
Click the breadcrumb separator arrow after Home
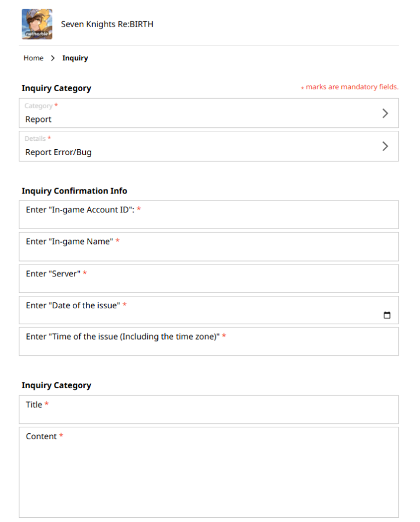[53, 58]
